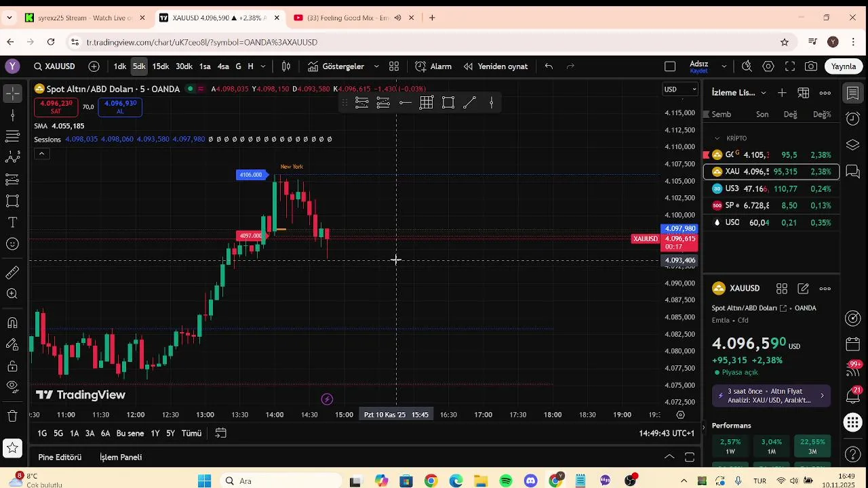Open the Fibonacci/gann tools in left sidebar
The image size is (868, 488).
tap(12, 137)
